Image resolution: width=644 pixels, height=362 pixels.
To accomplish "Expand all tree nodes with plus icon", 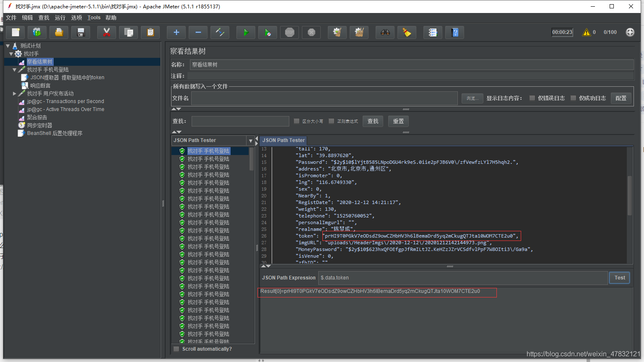I will coord(177,32).
